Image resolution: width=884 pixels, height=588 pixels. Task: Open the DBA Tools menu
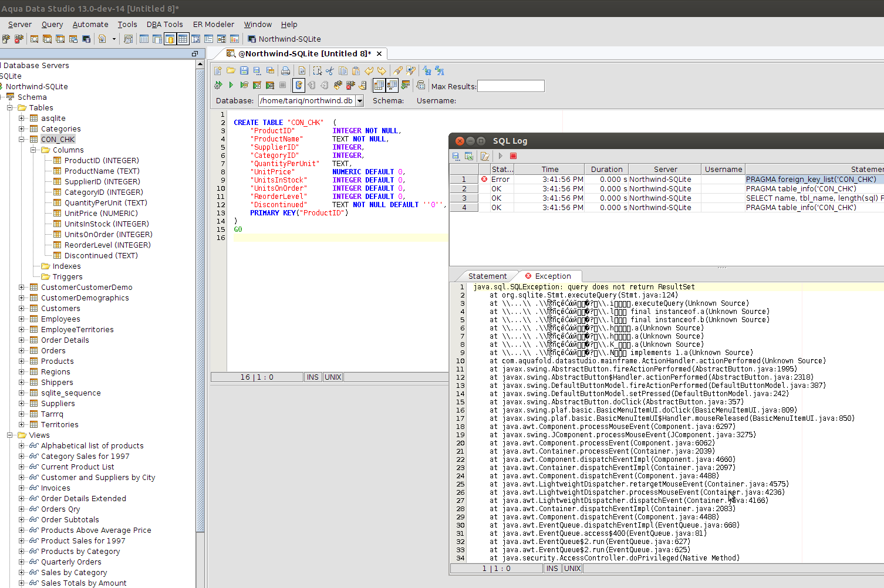(164, 25)
